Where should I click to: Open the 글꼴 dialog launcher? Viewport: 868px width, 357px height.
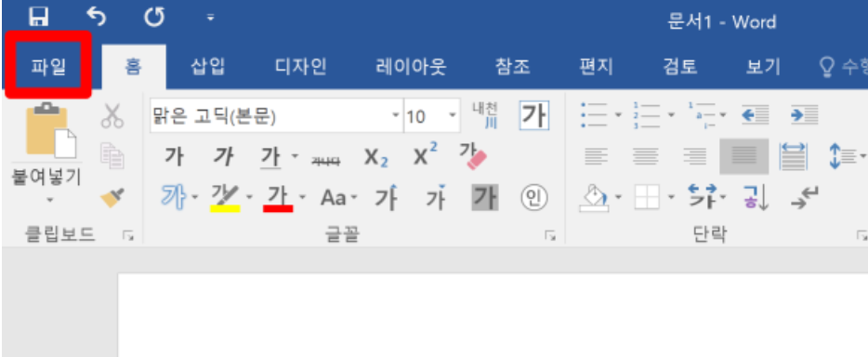tap(550, 236)
